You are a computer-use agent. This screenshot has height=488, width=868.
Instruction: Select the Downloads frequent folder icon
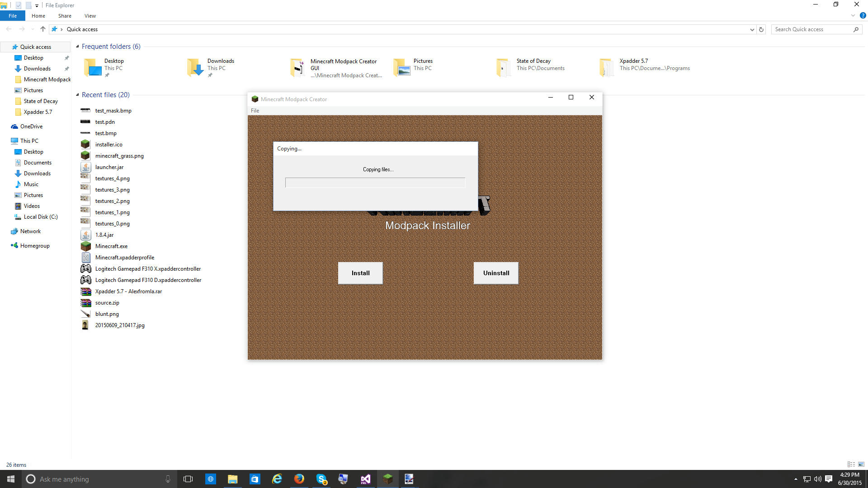196,67
